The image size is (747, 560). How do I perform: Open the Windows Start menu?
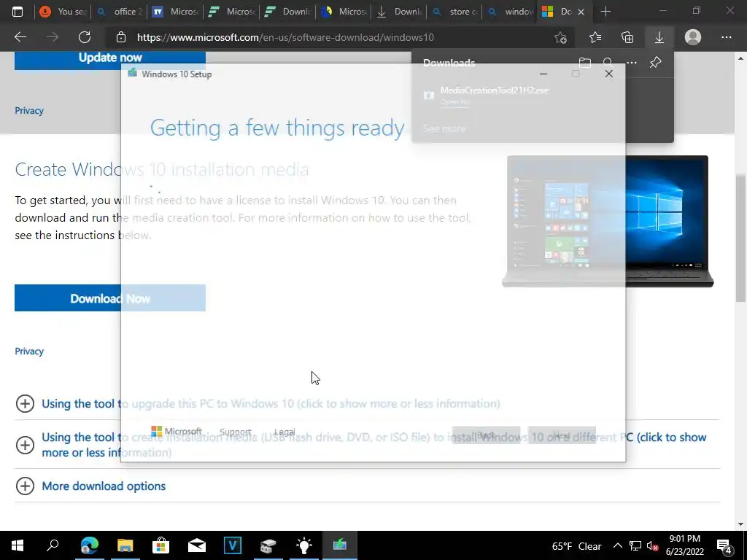tap(18, 545)
